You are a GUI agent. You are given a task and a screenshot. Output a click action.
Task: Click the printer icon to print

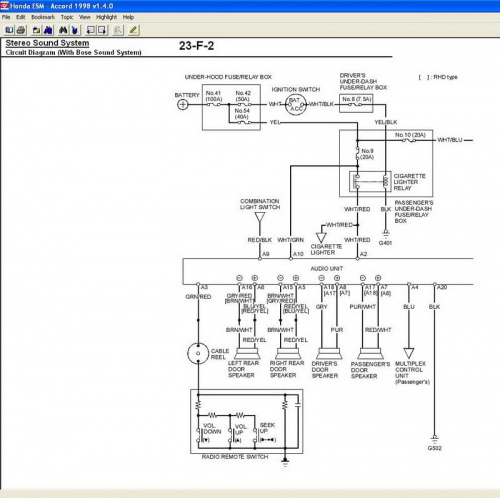pos(21,30)
